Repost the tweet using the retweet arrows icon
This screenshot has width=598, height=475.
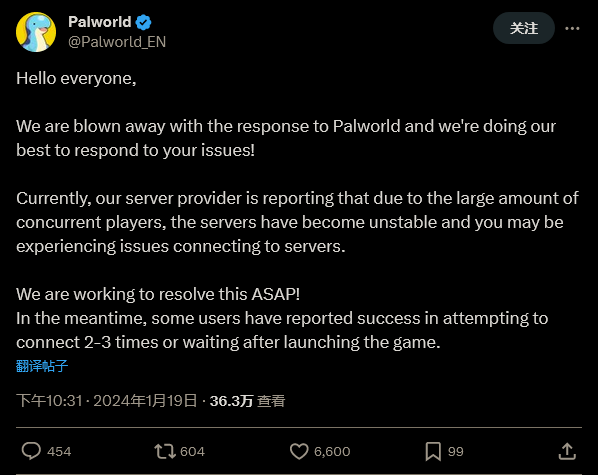(x=165, y=451)
